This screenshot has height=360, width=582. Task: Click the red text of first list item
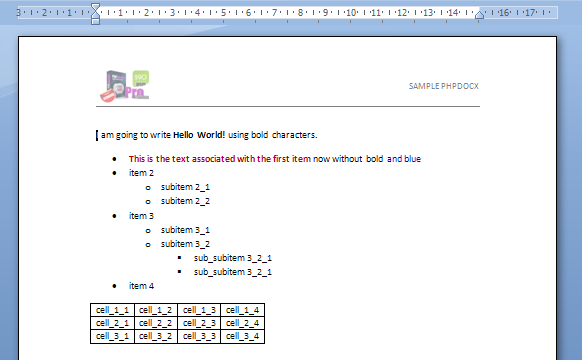[220, 159]
